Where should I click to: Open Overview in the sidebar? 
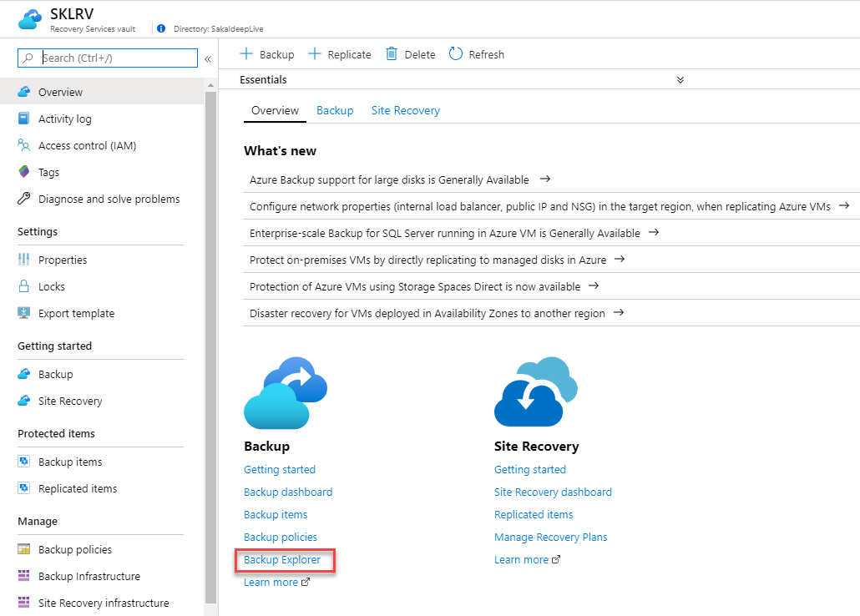click(102, 92)
